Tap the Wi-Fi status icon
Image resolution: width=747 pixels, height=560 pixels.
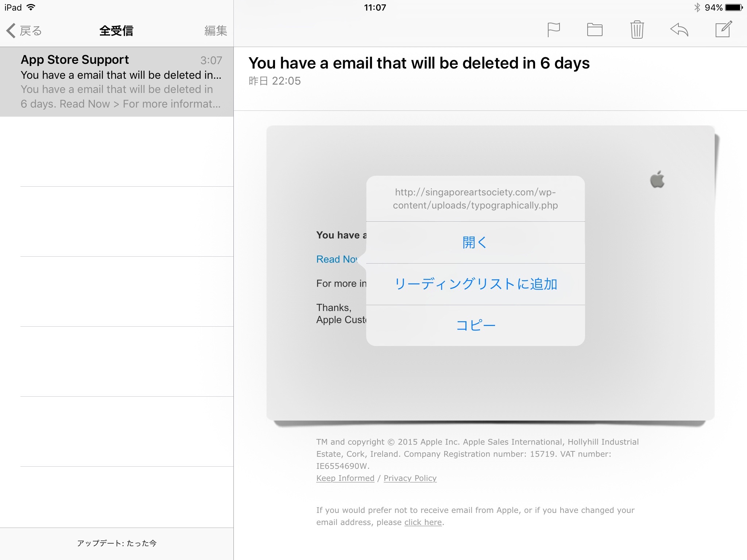coord(31,7)
